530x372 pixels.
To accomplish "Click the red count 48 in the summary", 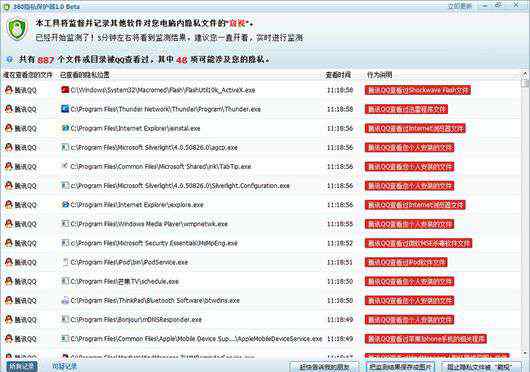I will pyautogui.click(x=182, y=60).
